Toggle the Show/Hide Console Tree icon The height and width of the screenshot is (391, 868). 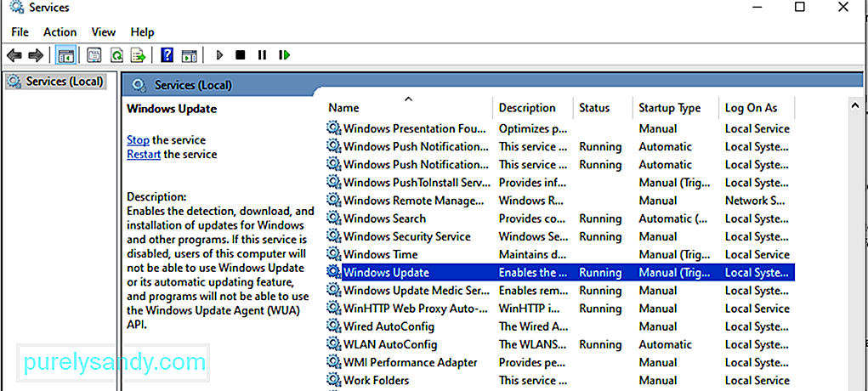(x=65, y=55)
